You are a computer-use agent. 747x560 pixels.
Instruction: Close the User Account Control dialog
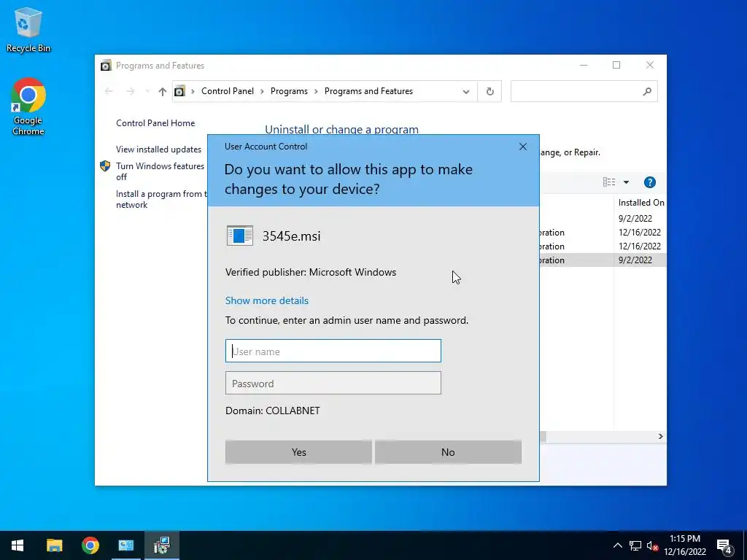coord(523,147)
